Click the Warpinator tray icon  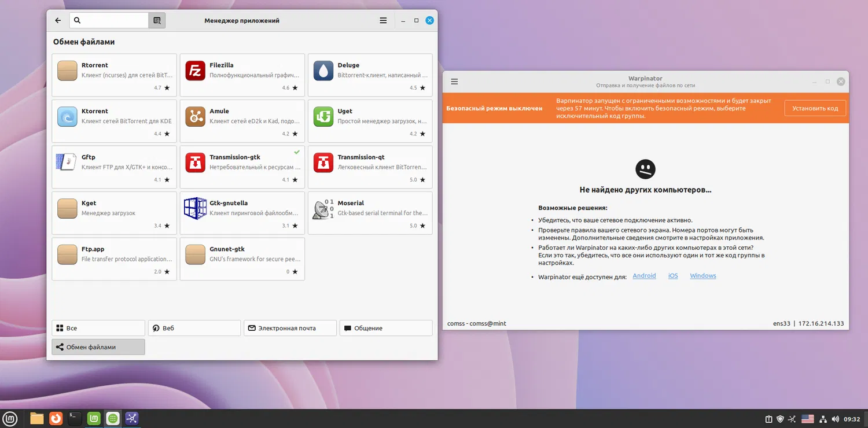click(792, 419)
